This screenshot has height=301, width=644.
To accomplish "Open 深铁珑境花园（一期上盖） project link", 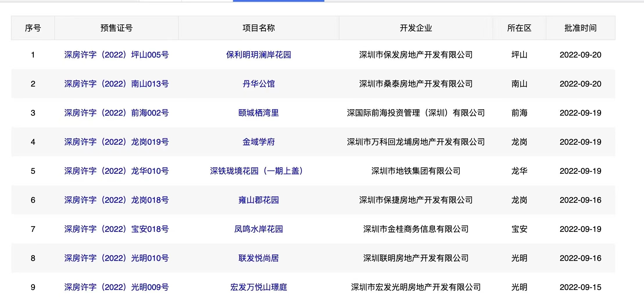I will [256, 171].
